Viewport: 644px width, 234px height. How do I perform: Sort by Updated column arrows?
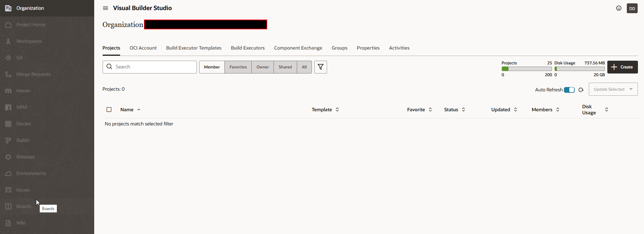pos(515,110)
